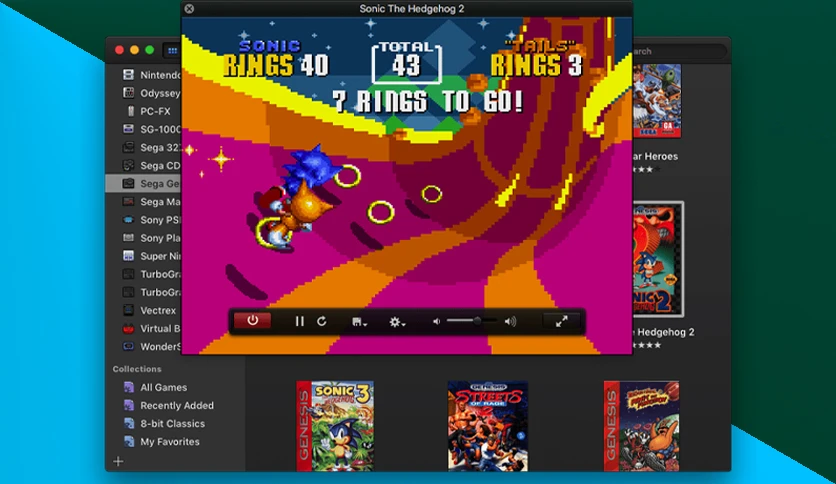Click the Sony PlayStation console icon

(x=128, y=238)
